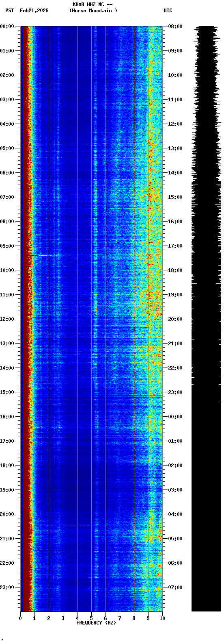The width and height of the screenshot is (224, 644).
Task: Pick the 16:00 label on UTC axis
Action: click(x=175, y=222)
